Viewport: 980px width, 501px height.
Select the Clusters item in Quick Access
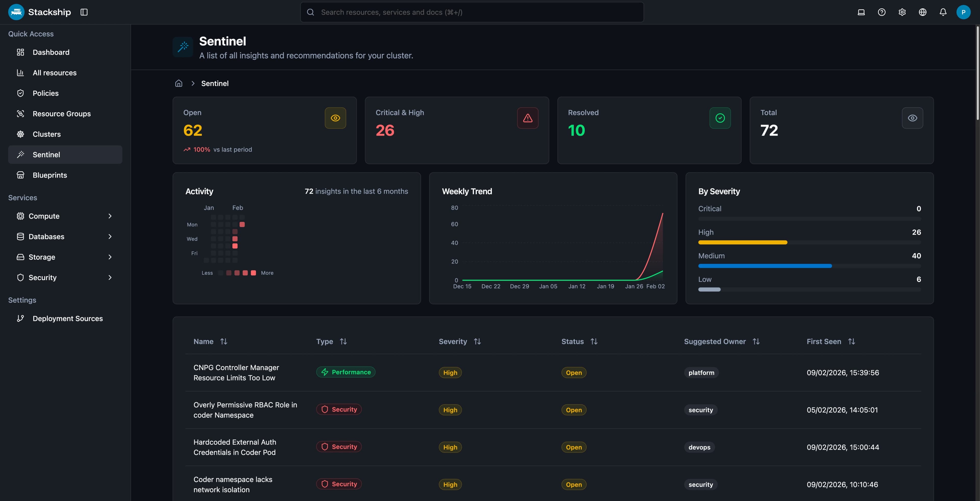[x=46, y=134]
